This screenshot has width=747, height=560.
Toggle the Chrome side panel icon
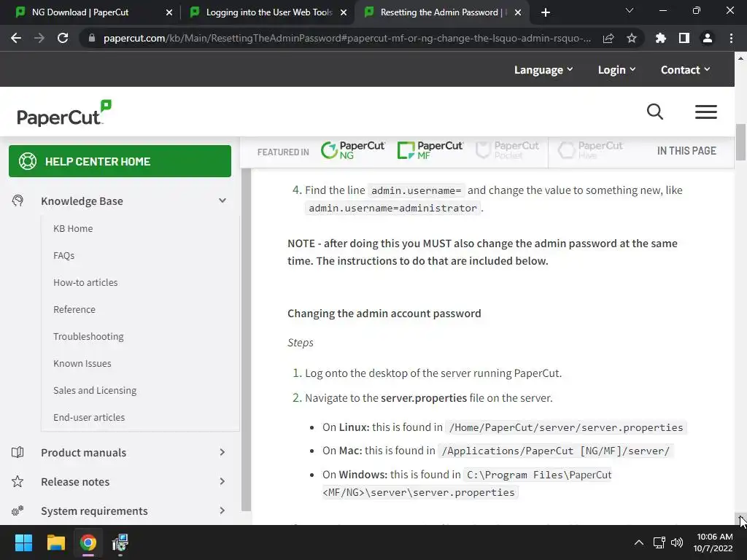tap(684, 38)
